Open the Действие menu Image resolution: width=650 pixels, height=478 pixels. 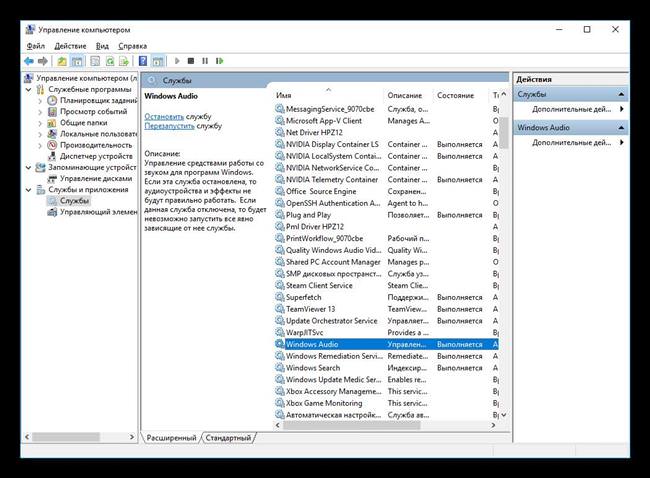click(x=70, y=46)
